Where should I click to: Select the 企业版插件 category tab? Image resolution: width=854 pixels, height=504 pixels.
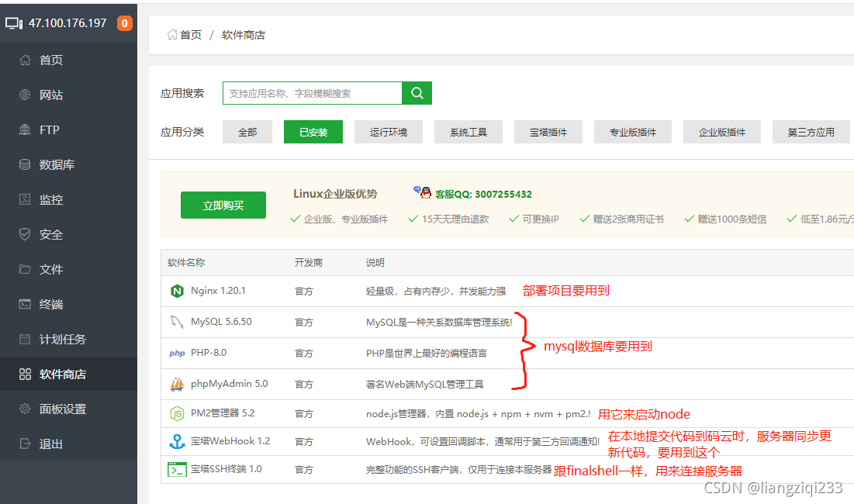(x=722, y=132)
